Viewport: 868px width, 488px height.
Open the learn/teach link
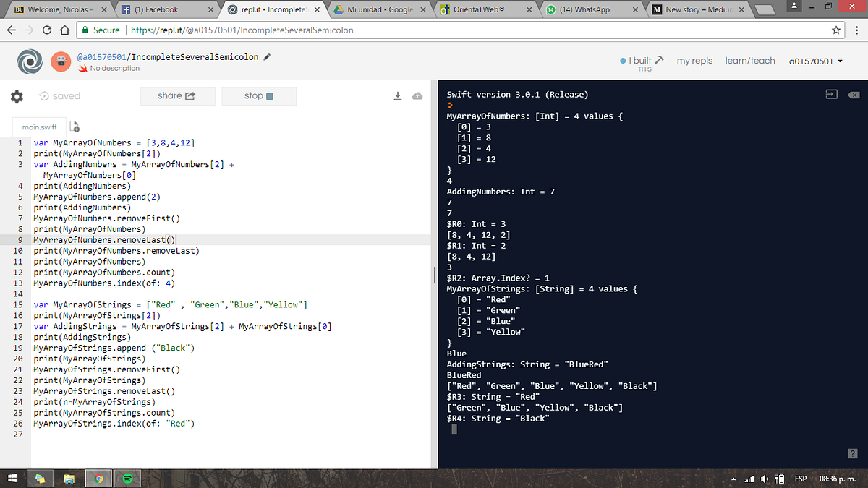point(750,61)
